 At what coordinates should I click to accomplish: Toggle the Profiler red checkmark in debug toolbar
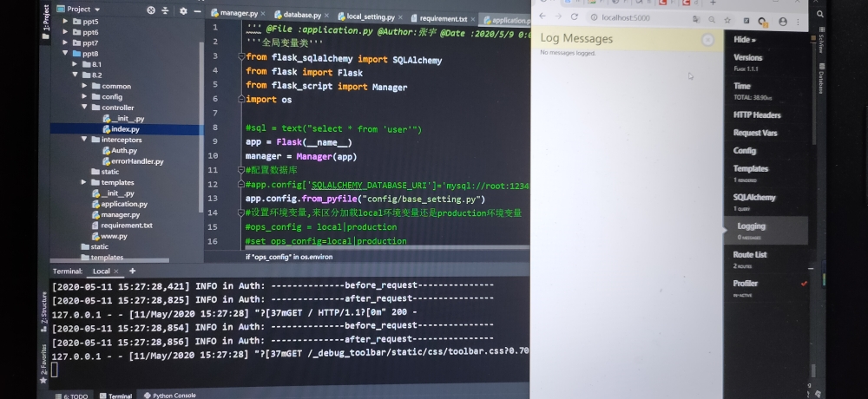804,284
